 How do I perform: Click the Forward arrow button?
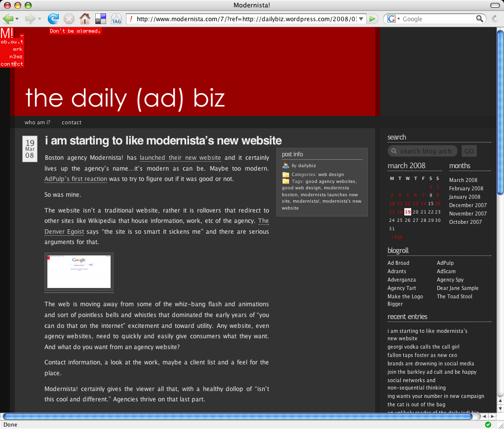pos(30,19)
